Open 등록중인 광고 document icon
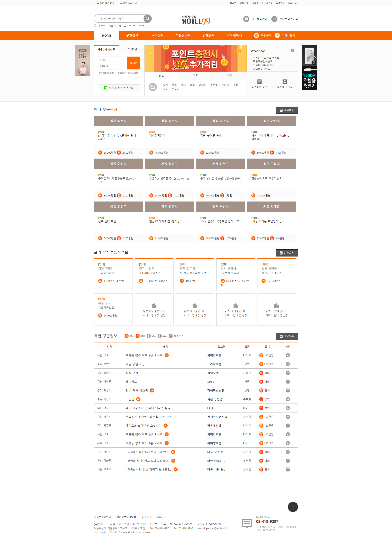This screenshot has height=544, width=392. [259, 82]
